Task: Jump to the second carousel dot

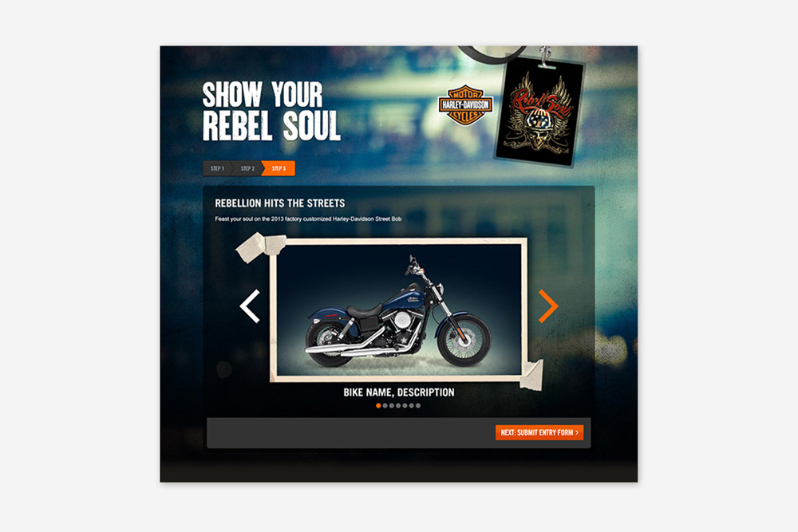Action: tap(385, 405)
